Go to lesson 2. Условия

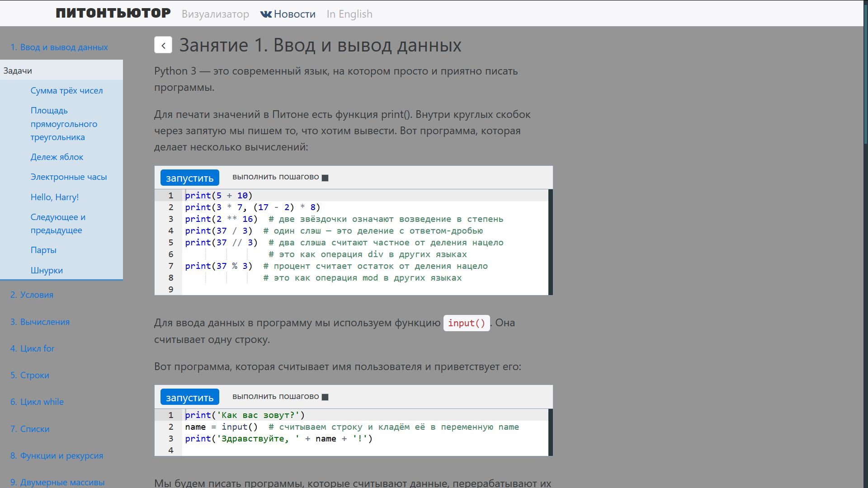click(32, 295)
